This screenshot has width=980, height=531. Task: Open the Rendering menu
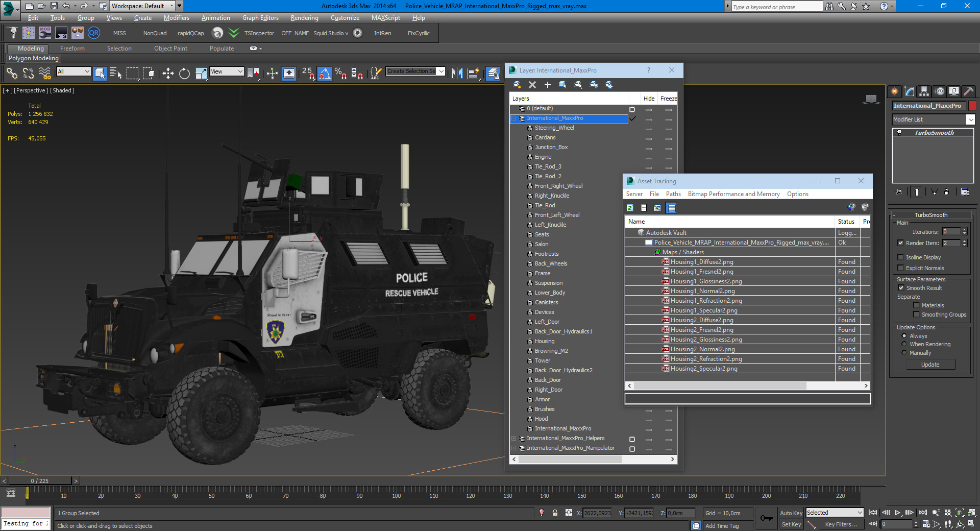point(304,18)
